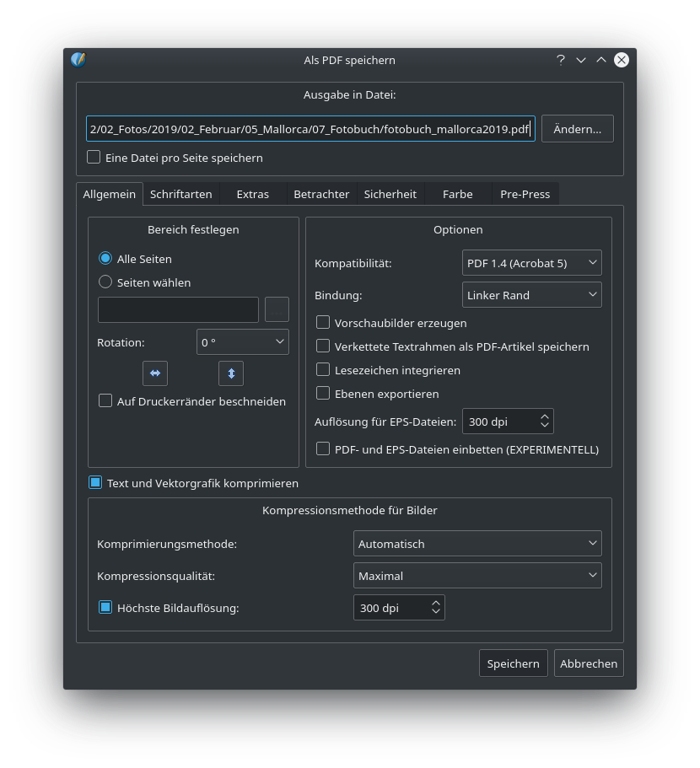Screen dimensions: 700x768
Task: Minimize the dialog with the down chevron
Action: click(581, 60)
